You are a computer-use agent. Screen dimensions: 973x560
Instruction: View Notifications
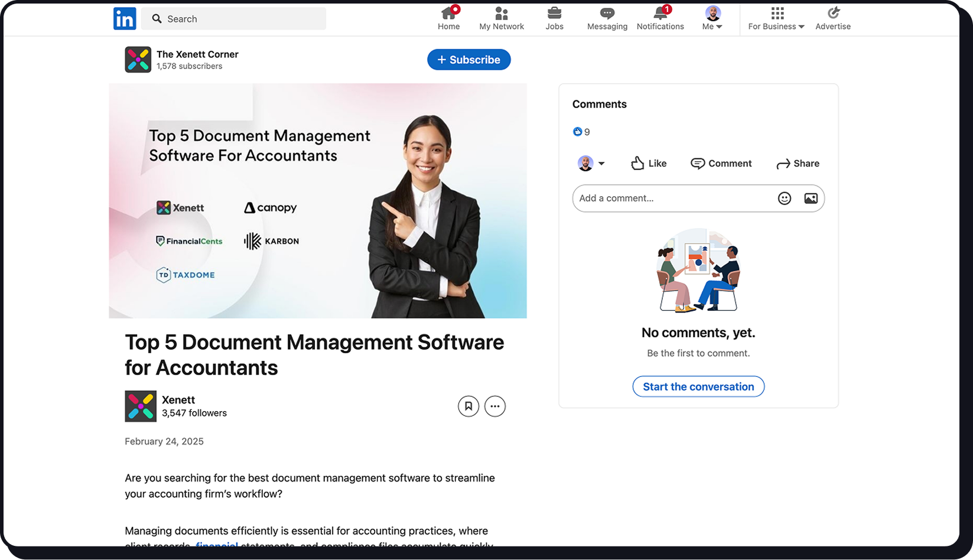coord(660,18)
